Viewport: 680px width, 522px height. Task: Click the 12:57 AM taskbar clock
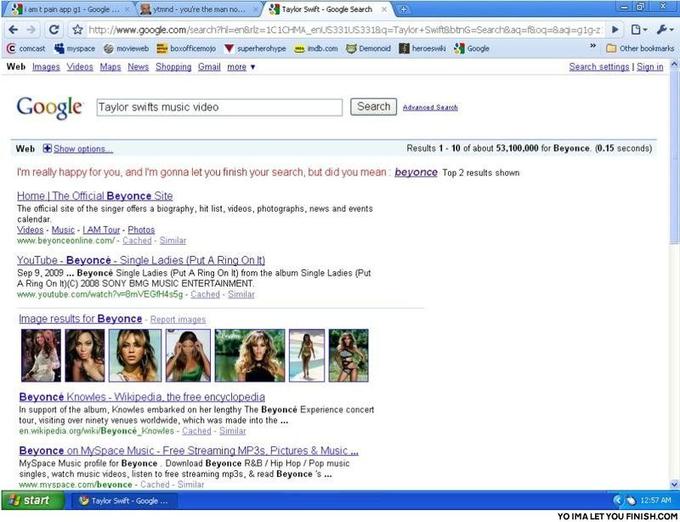tap(655, 501)
